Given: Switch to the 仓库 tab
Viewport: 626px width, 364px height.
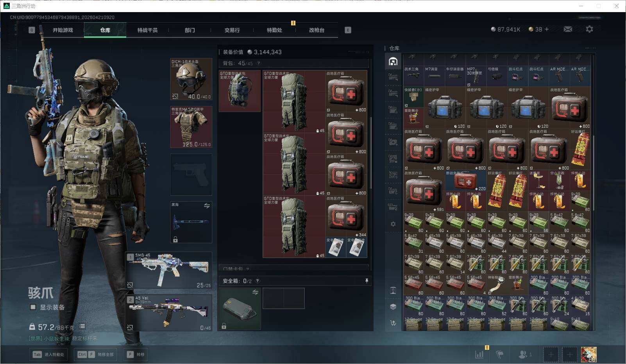Looking at the screenshot, I should pos(105,30).
